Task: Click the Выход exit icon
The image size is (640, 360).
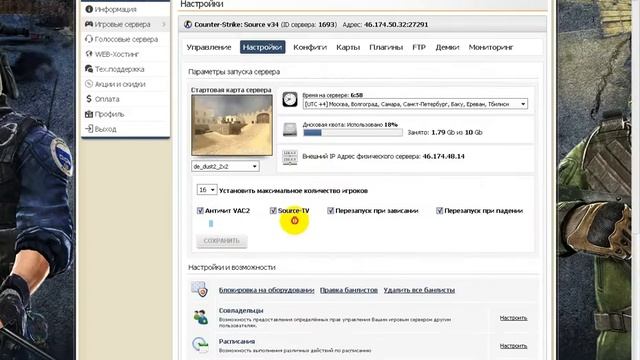Action: (x=89, y=129)
